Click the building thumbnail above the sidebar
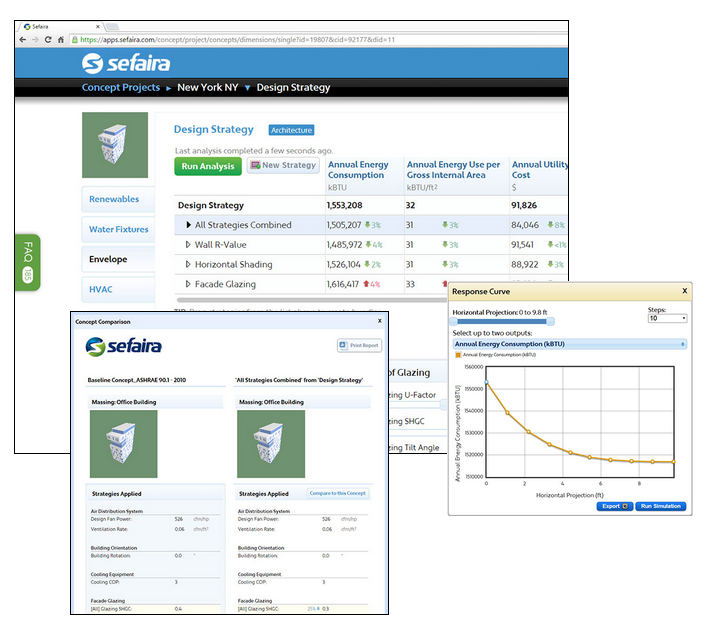 pyautogui.click(x=114, y=145)
